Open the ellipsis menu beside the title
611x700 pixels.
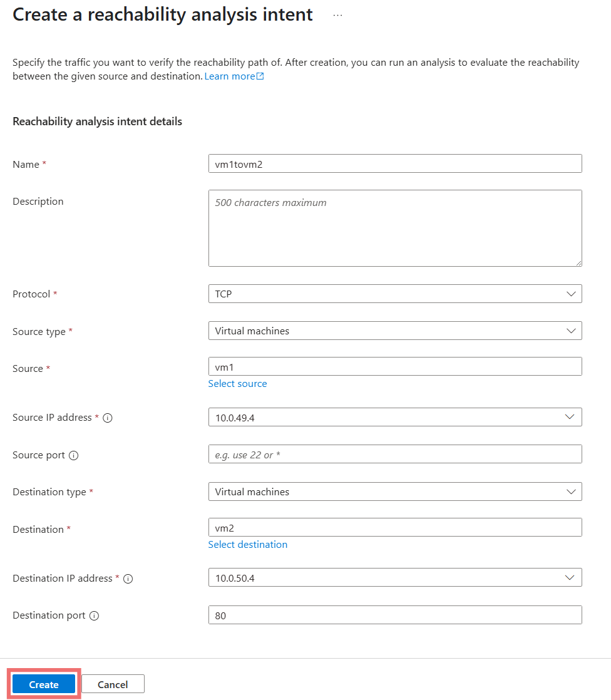[x=338, y=15]
